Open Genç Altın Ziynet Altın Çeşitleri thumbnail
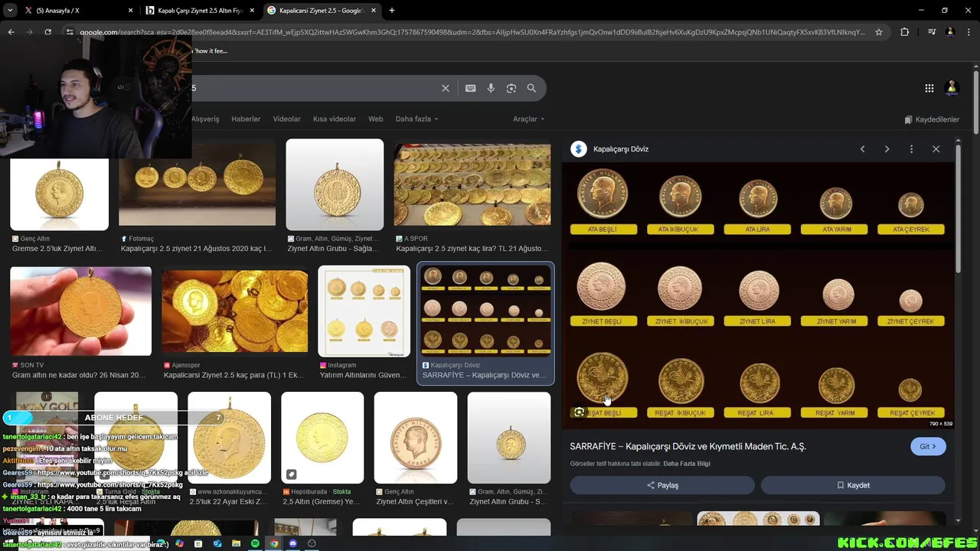 (416, 438)
